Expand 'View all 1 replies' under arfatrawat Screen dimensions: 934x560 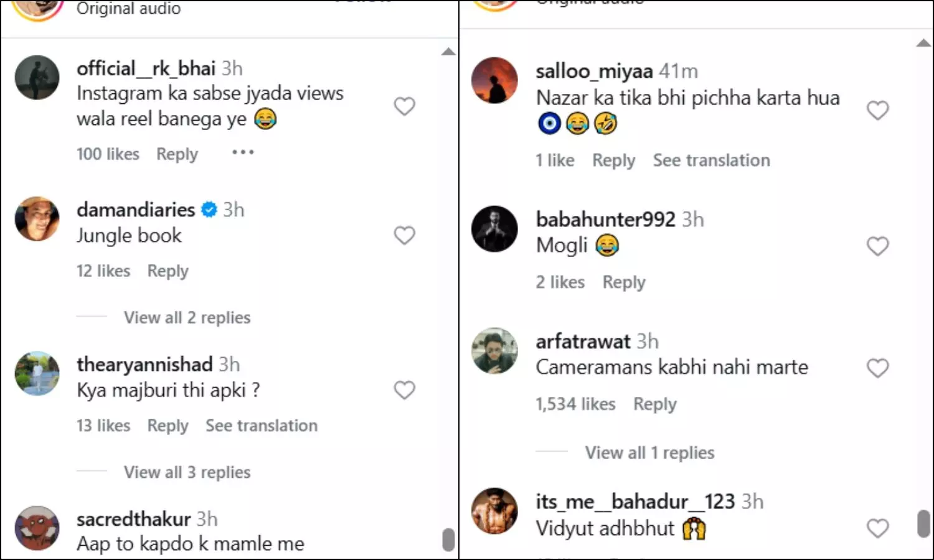[649, 452]
